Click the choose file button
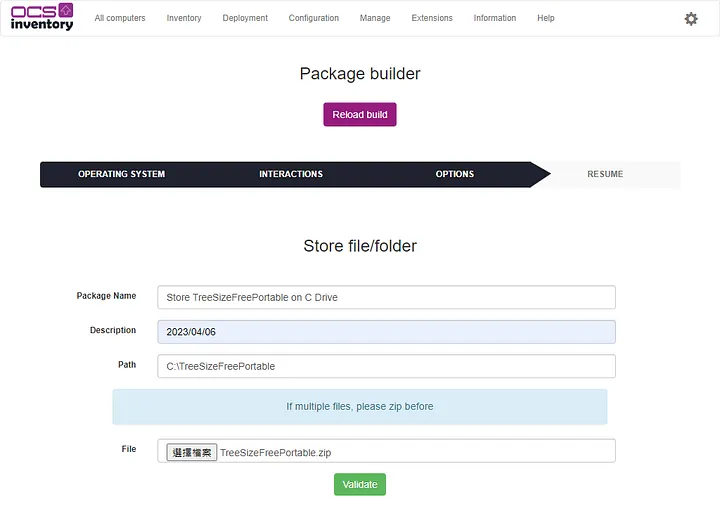Image resolution: width=720 pixels, height=506 pixels. click(191, 452)
